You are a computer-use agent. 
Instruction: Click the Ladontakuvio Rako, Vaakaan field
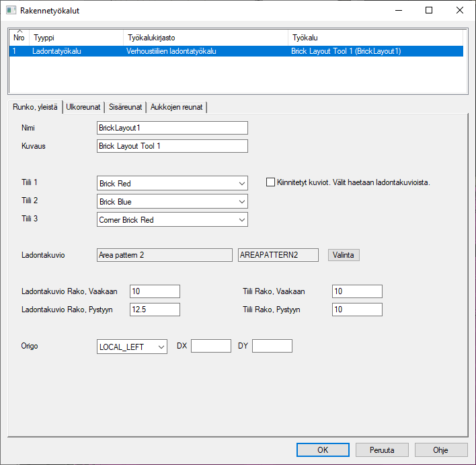(155, 291)
